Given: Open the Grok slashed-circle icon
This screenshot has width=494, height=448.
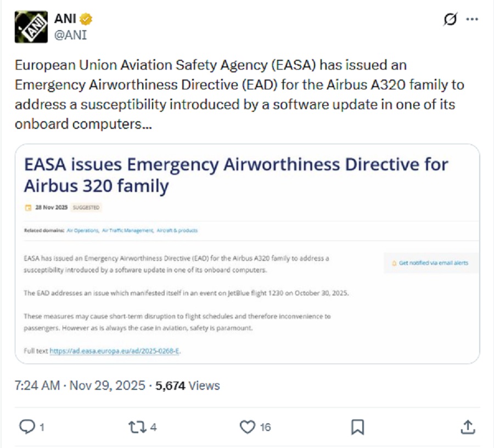Looking at the screenshot, I should click(450, 20).
